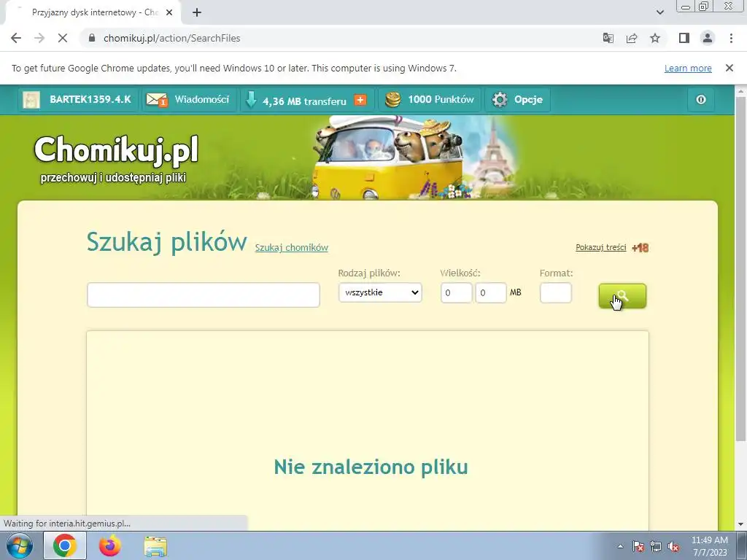This screenshot has width=747, height=560.
Task: Close the Przyjazny dysk internetowy tab
Action: click(x=169, y=13)
